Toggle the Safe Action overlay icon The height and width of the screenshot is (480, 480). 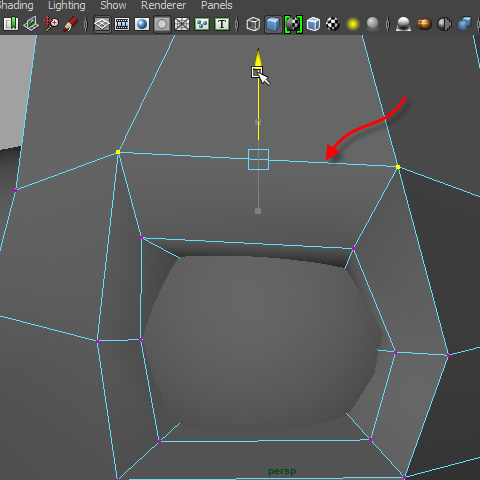pos(202,24)
